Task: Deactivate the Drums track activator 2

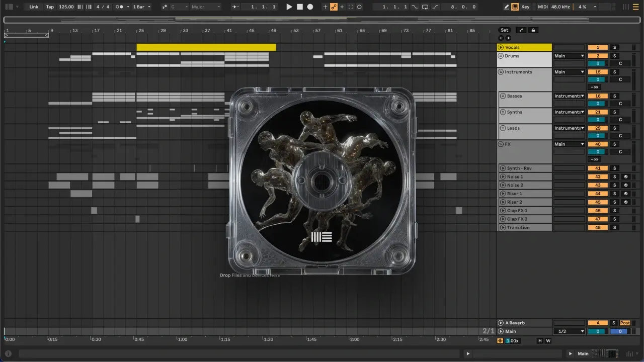Action: pyautogui.click(x=598, y=56)
